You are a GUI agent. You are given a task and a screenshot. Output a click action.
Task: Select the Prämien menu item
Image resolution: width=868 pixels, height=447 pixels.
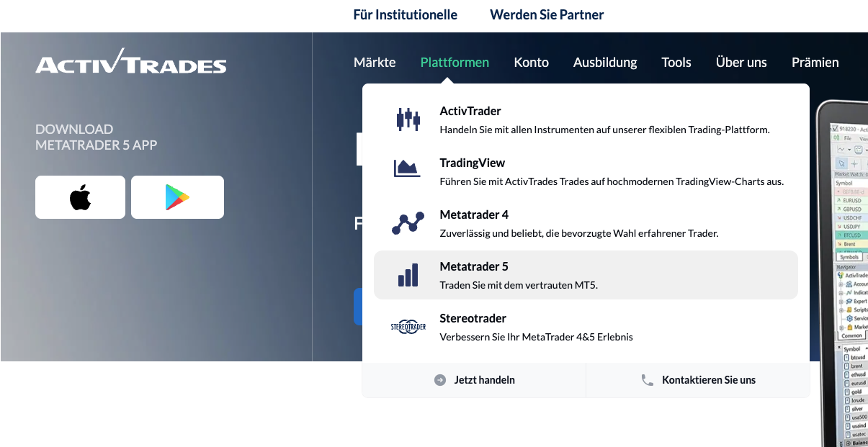coord(815,63)
